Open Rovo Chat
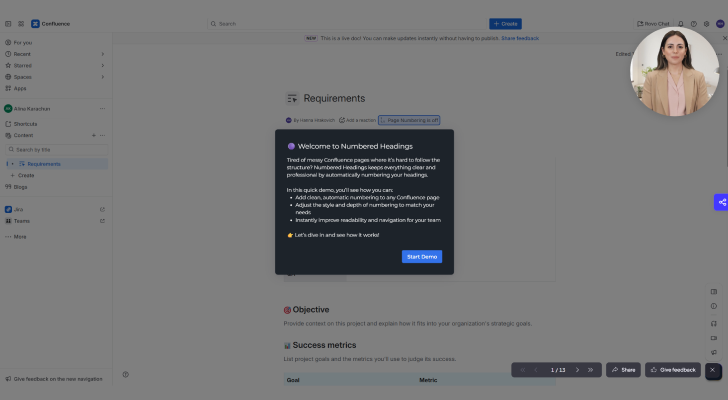 coord(653,24)
